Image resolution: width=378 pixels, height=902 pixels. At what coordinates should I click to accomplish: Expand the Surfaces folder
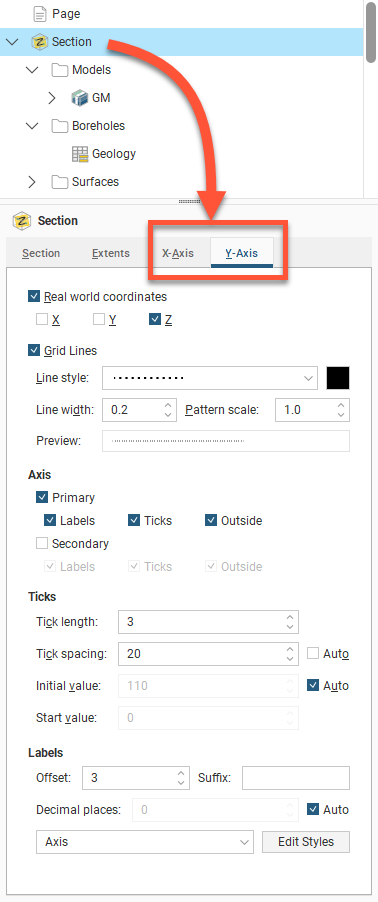pyautogui.click(x=32, y=182)
